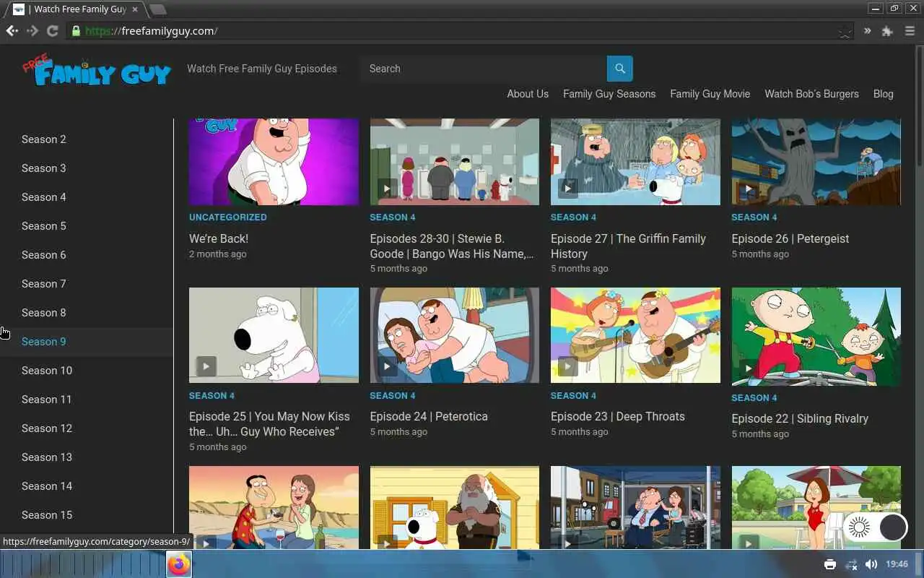Click into the Search input field
Image resolution: width=924 pixels, height=578 pixels.
tap(483, 69)
